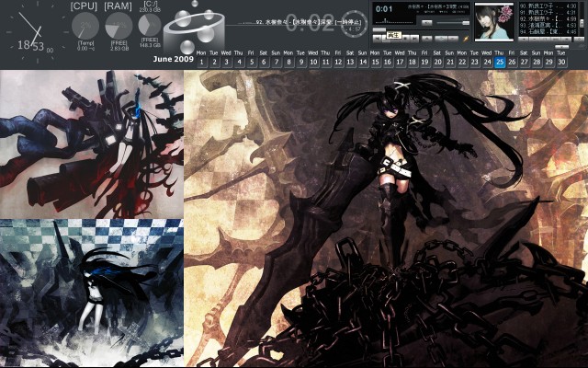The height and width of the screenshot is (368, 588).
Task: Select calendar day 9
Action: [x=301, y=62]
